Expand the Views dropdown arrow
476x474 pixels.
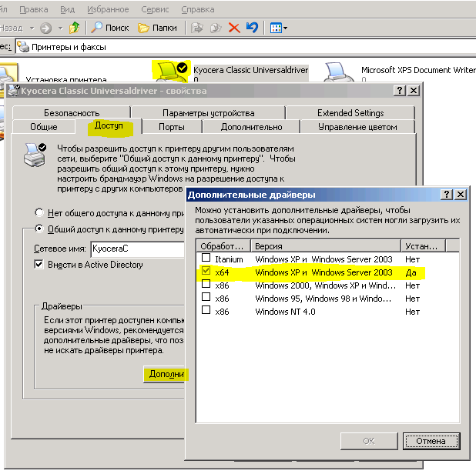(285, 28)
